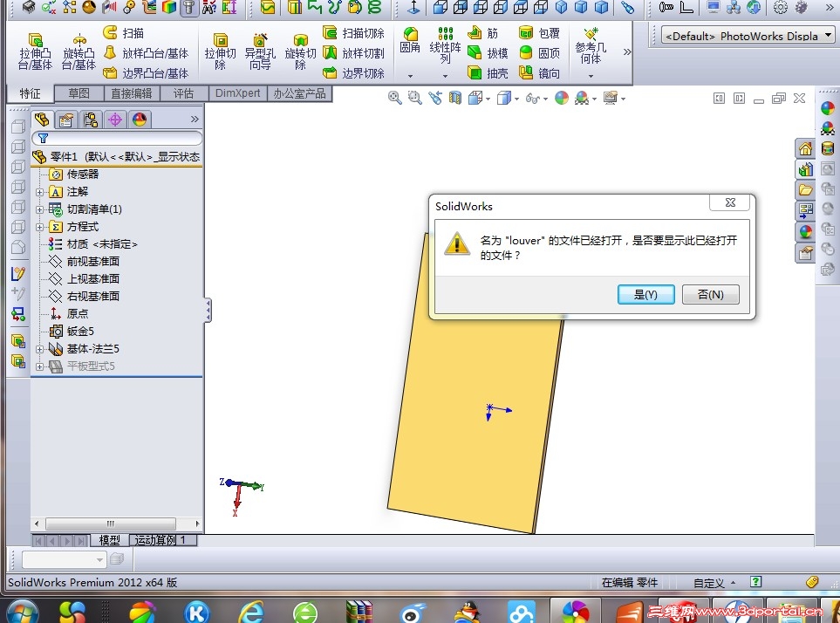Open the ConfigurationManager tab icon

coord(91,120)
